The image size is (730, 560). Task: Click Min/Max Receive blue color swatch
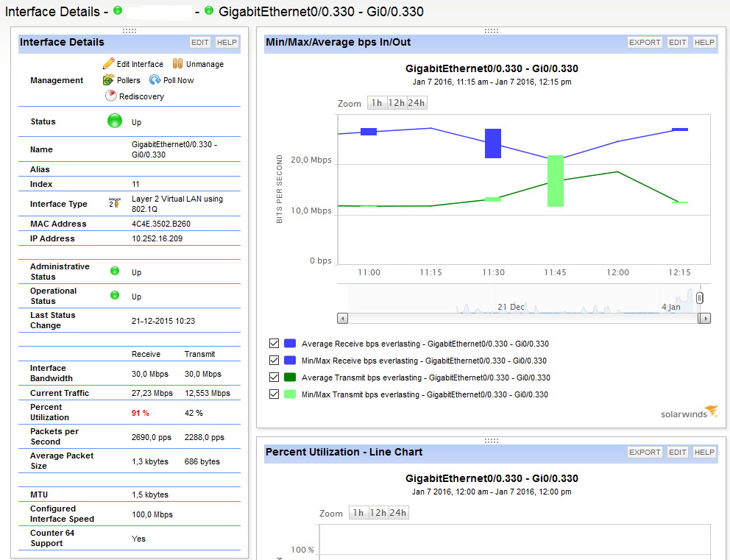coord(290,361)
